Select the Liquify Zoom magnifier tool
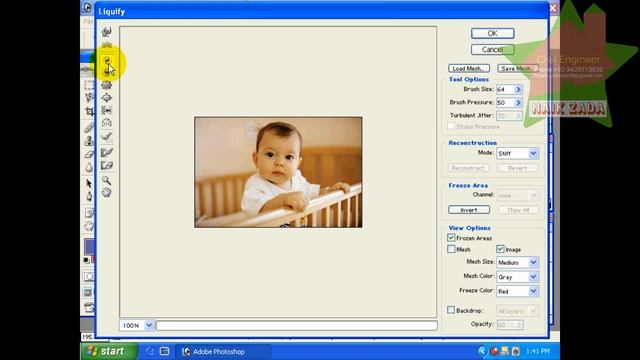The width and height of the screenshot is (640, 360). 107,180
